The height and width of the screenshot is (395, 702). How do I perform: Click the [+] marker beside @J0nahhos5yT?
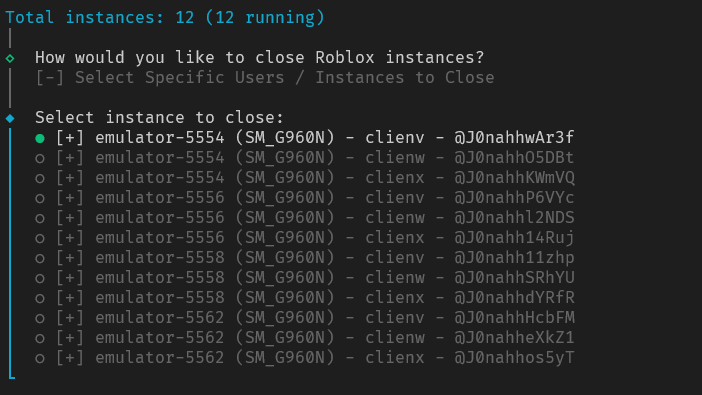coord(70,358)
